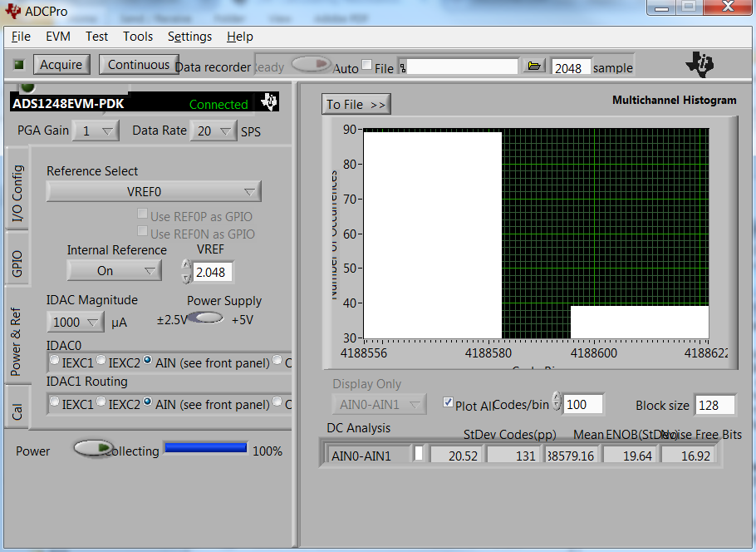Open the Internal Reference On dropdown
The height and width of the screenshot is (552, 756).
pos(114,271)
